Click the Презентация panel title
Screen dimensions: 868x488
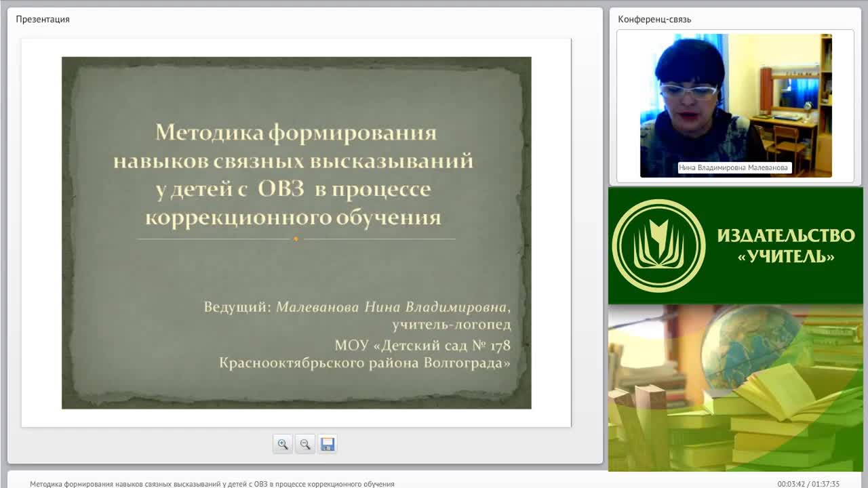click(x=43, y=19)
